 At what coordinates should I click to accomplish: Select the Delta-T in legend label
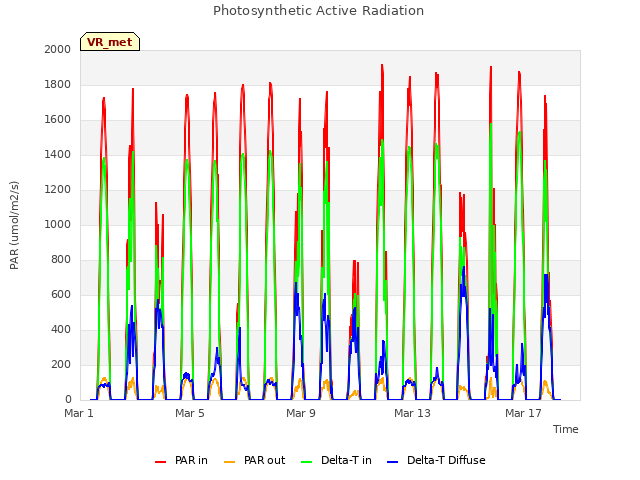pos(347,460)
